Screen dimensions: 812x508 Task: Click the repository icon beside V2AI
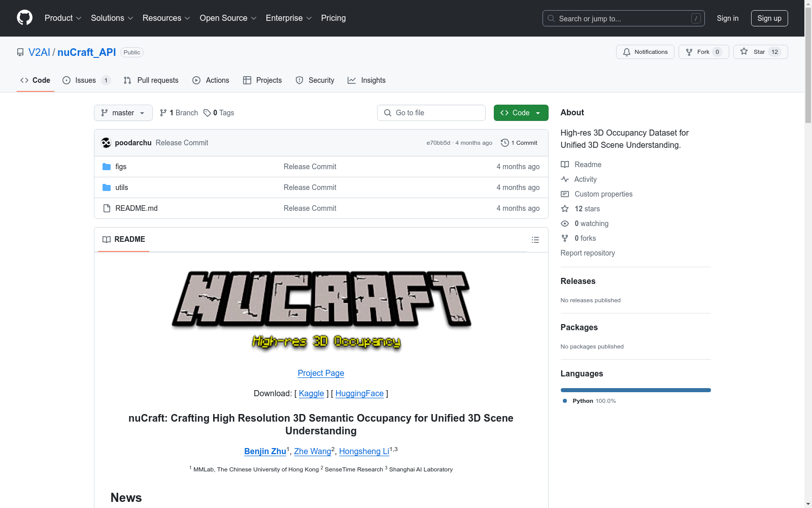pos(20,52)
